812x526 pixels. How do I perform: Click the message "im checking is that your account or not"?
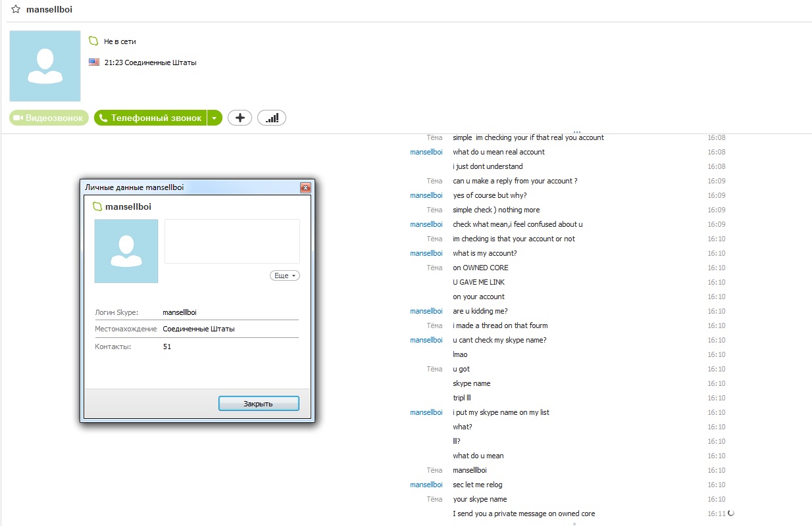(x=514, y=239)
